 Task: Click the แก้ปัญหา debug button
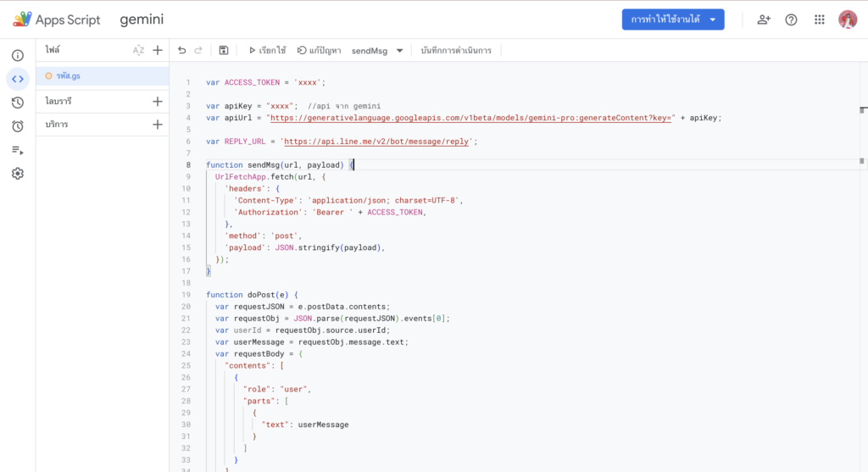point(319,50)
